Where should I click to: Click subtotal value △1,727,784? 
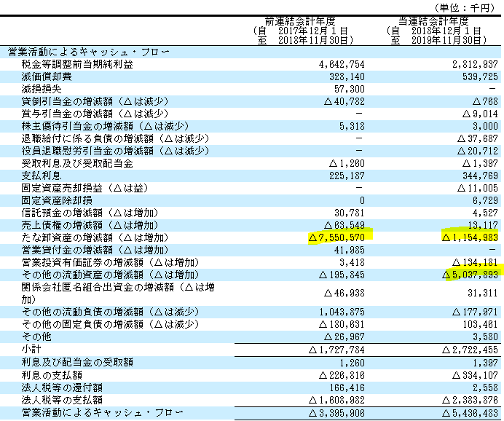coord(336,350)
